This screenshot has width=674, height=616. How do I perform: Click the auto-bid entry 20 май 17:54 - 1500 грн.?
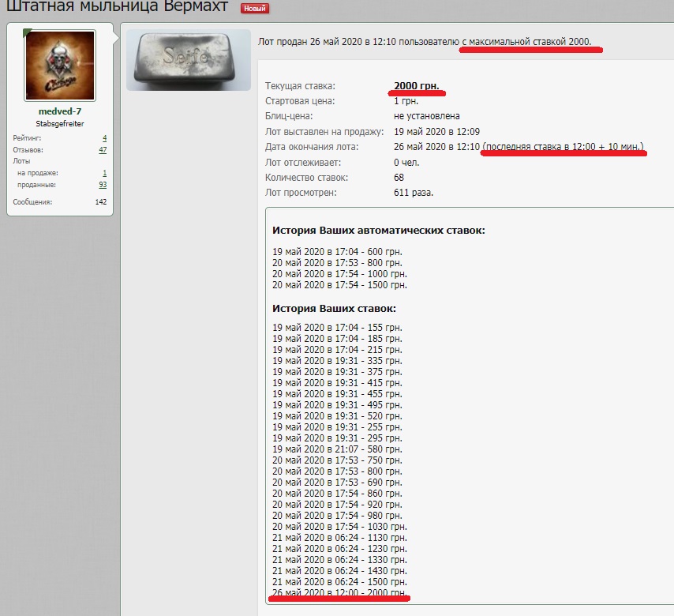(339, 285)
